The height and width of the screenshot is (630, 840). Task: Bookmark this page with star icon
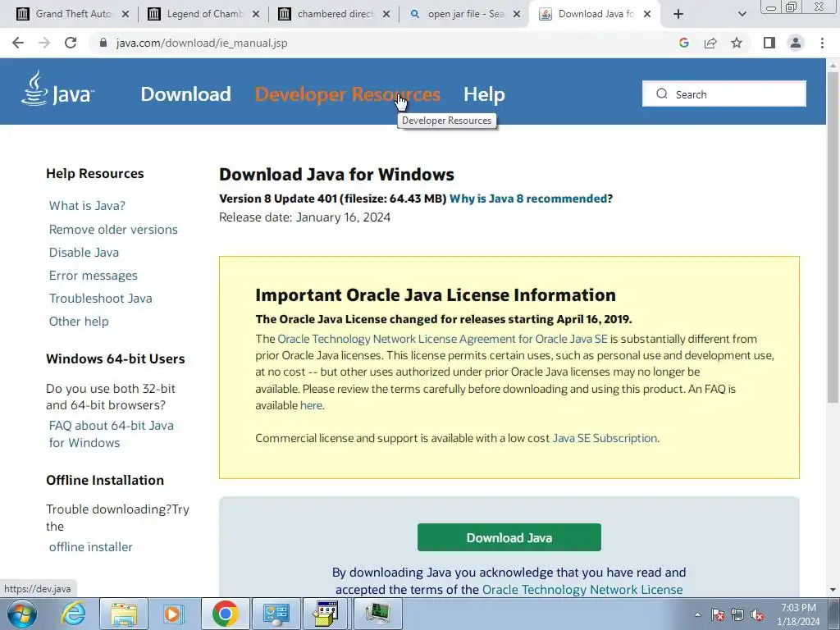(x=737, y=43)
